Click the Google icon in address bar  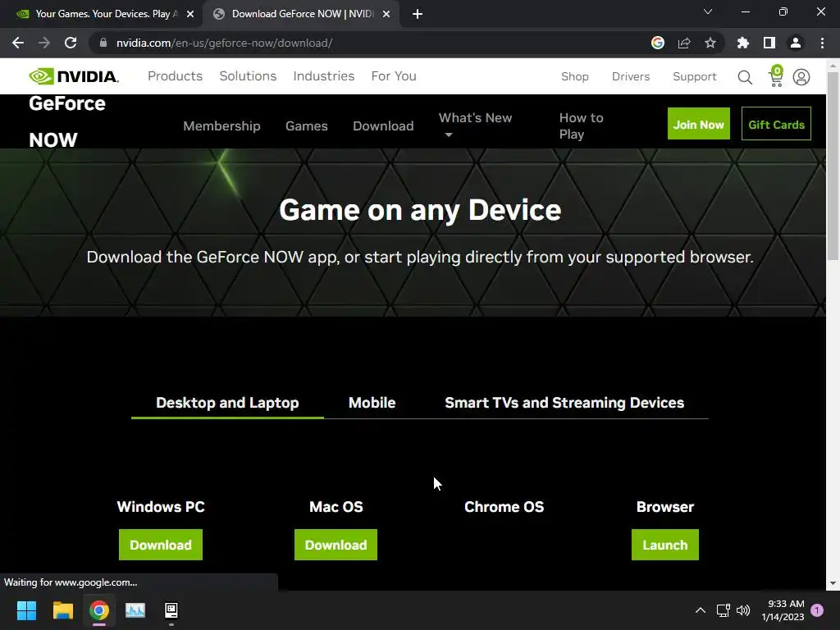tap(658, 43)
